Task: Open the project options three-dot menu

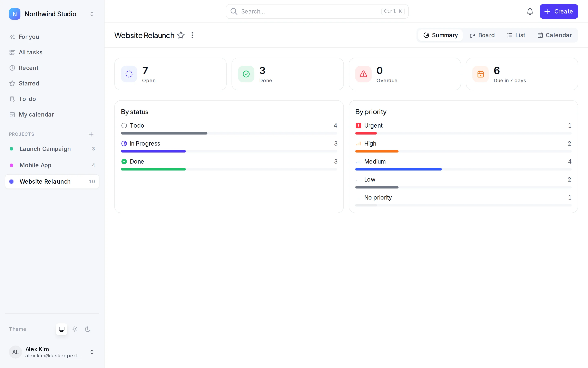Action: [192, 35]
